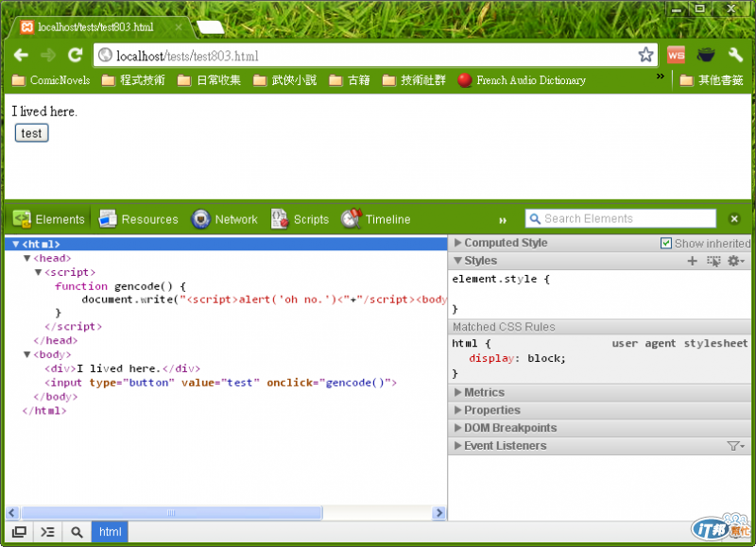The width and height of the screenshot is (756, 547).
Task: Click the horizontal scrollbar thumb in the Elements panel
Action: point(172,513)
